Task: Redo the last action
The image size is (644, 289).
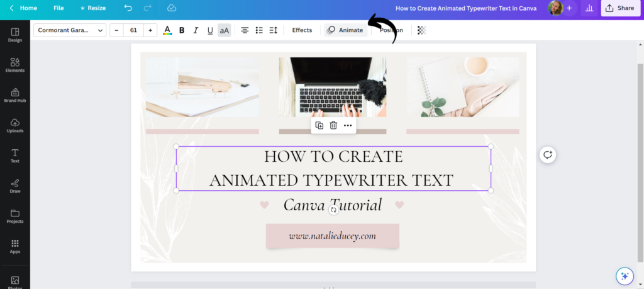Action: click(148, 8)
